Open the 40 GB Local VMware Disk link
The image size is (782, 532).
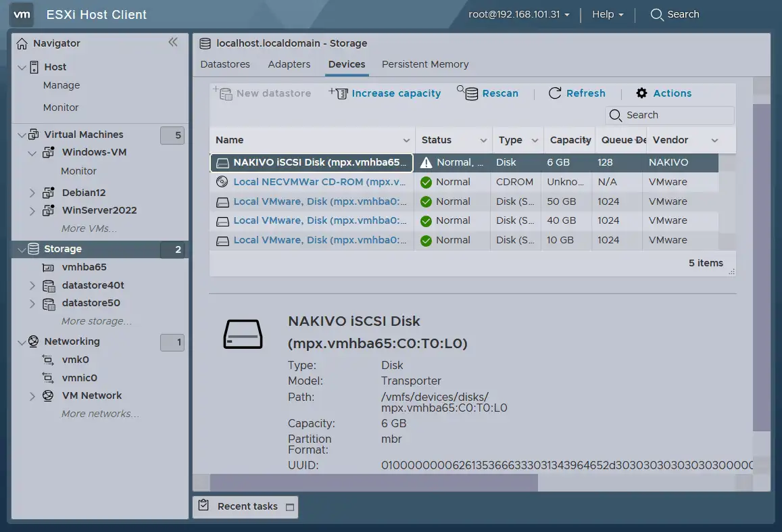[320, 220]
